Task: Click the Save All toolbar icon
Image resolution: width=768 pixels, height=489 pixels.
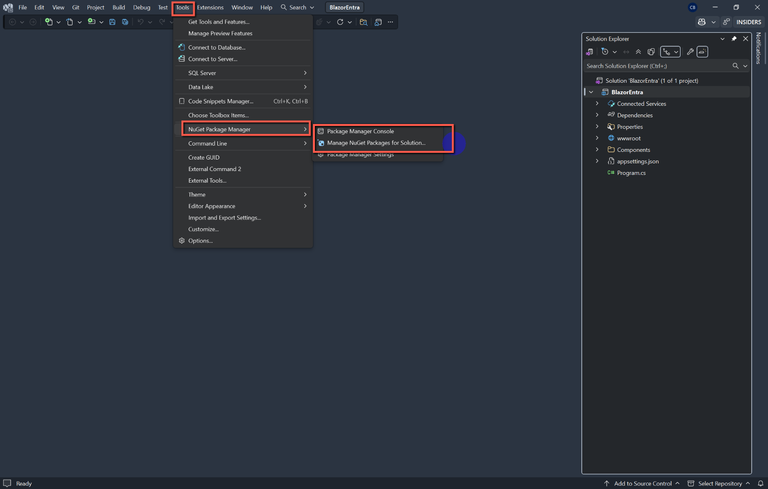Action: (124, 21)
